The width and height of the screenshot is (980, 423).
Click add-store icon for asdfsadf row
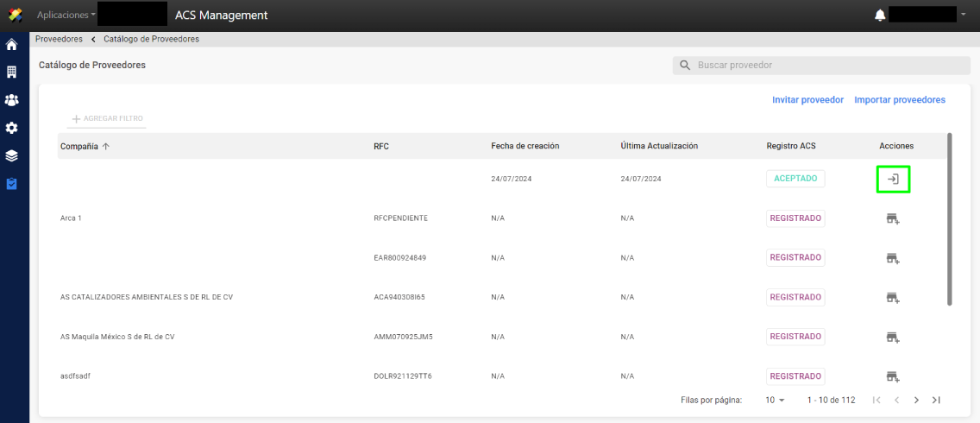tap(893, 376)
